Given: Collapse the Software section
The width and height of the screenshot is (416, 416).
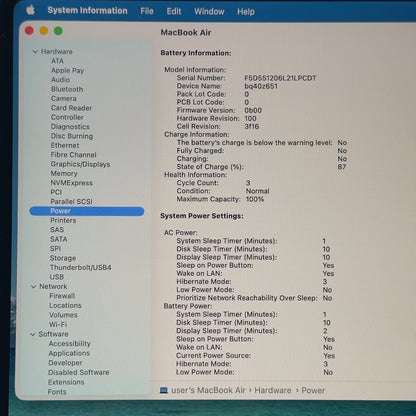Looking at the screenshot, I should [33, 334].
